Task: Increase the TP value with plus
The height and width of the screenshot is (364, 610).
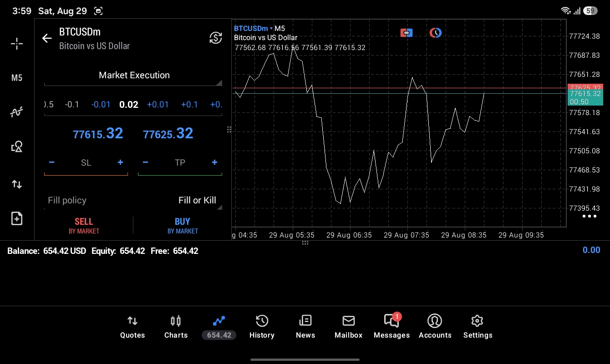Action: [x=214, y=162]
